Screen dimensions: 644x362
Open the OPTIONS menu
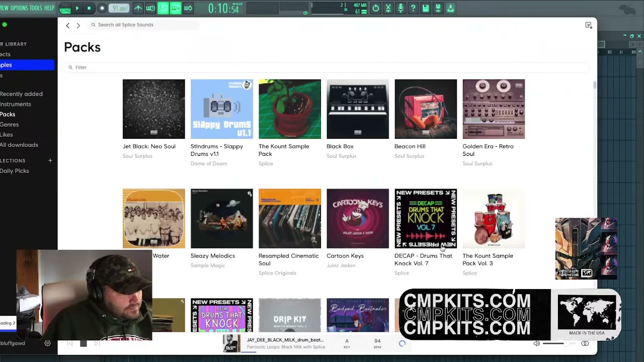[19, 8]
